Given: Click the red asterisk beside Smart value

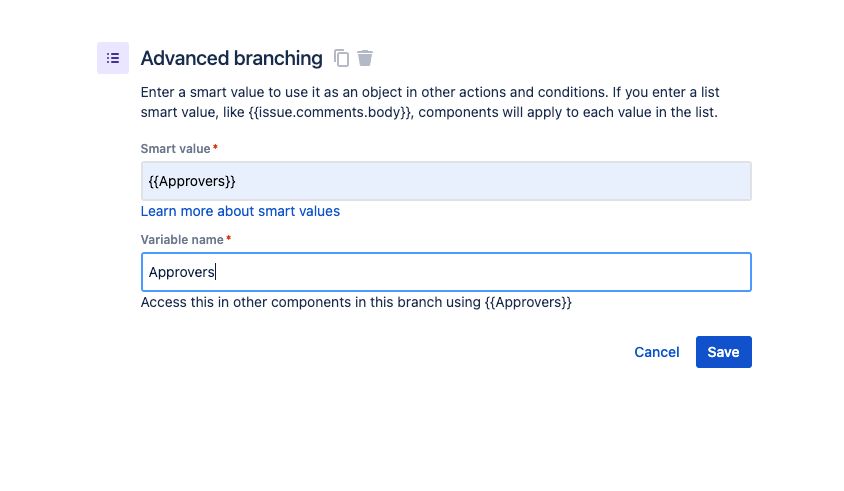Looking at the screenshot, I should point(216,149).
